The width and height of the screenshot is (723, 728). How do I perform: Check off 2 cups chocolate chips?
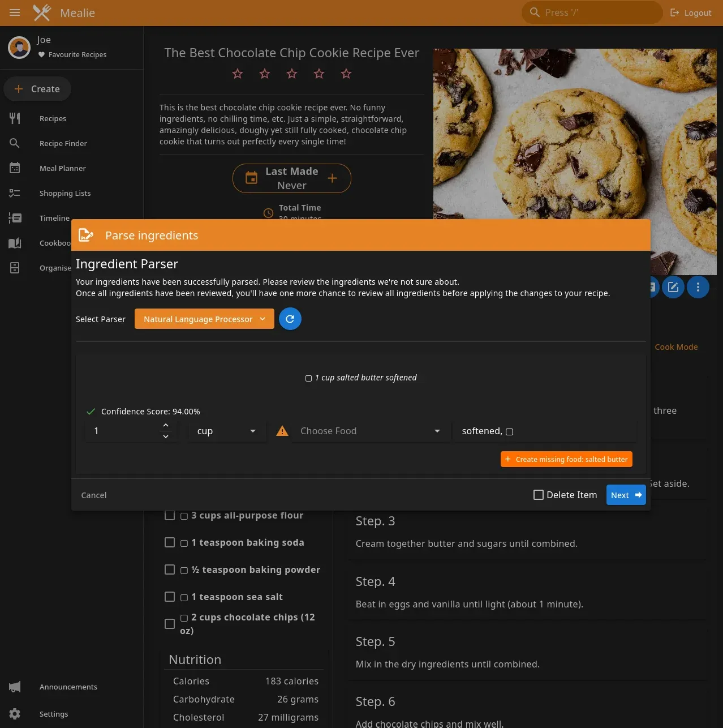170,624
